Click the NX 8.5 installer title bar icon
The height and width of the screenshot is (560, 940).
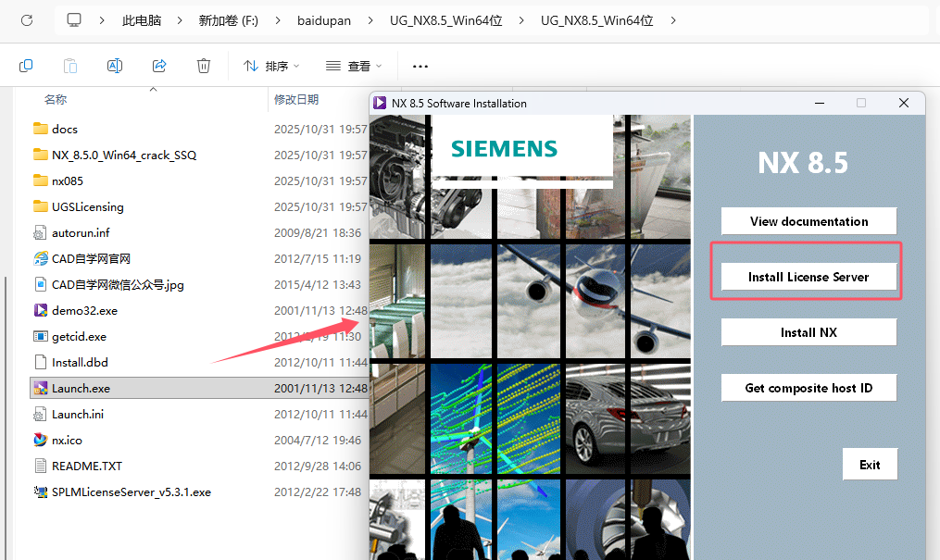tap(380, 103)
